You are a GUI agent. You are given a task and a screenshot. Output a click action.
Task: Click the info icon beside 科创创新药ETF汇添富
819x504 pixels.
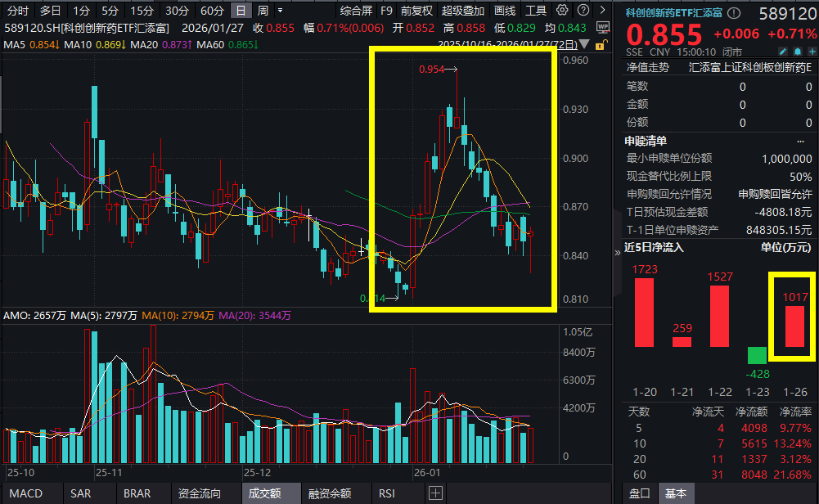pyautogui.click(x=733, y=13)
